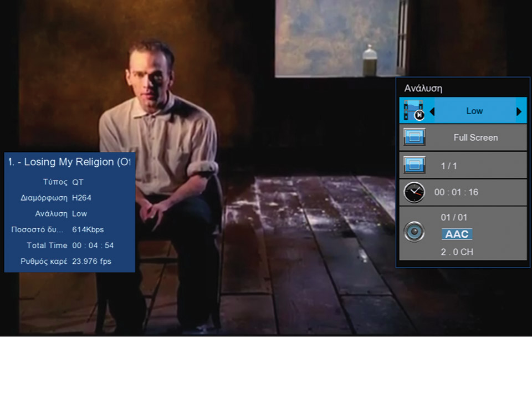Click the 00 : 01 : 16 elapsed time
Screen dimensions: 532x399
tap(456, 192)
